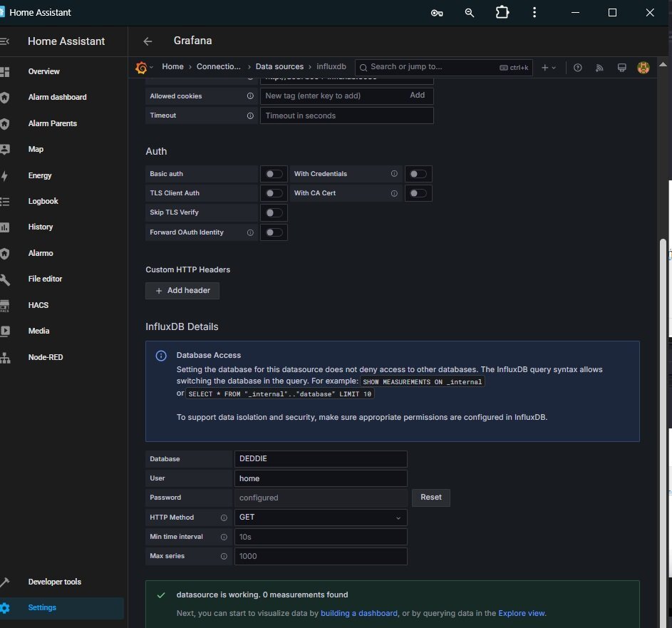This screenshot has height=628, width=672.
Task: Follow the building a dashboard link
Action: pyautogui.click(x=359, y=614)
